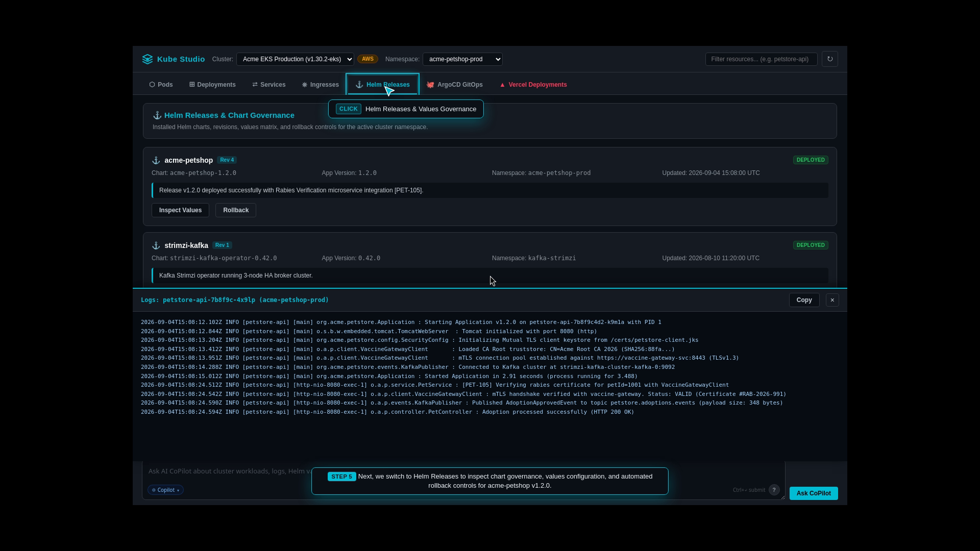Click the 'Published AdoptionApprovedEvent' log line

[x=462, y=403]
